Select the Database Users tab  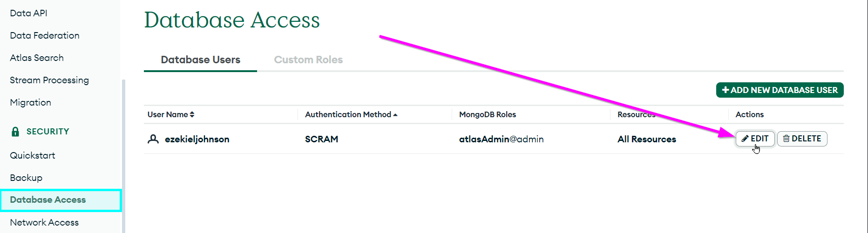(x=200, y=60)
